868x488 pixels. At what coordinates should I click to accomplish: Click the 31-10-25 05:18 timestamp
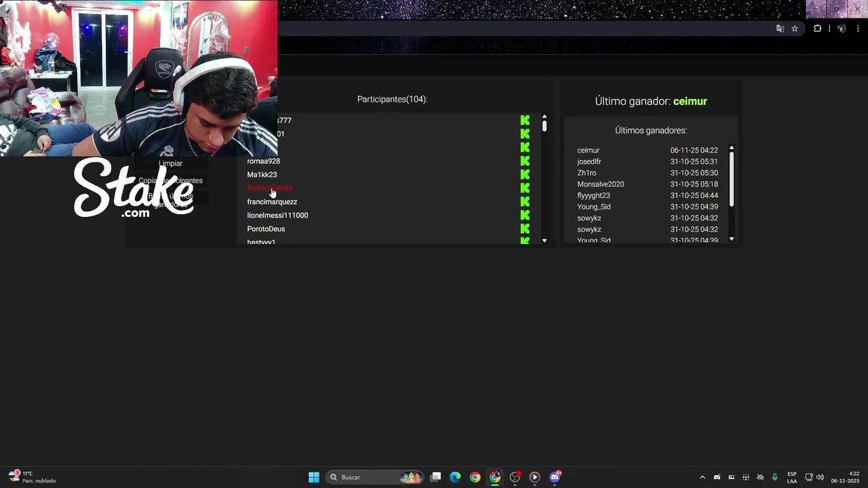tap(694, 184)
